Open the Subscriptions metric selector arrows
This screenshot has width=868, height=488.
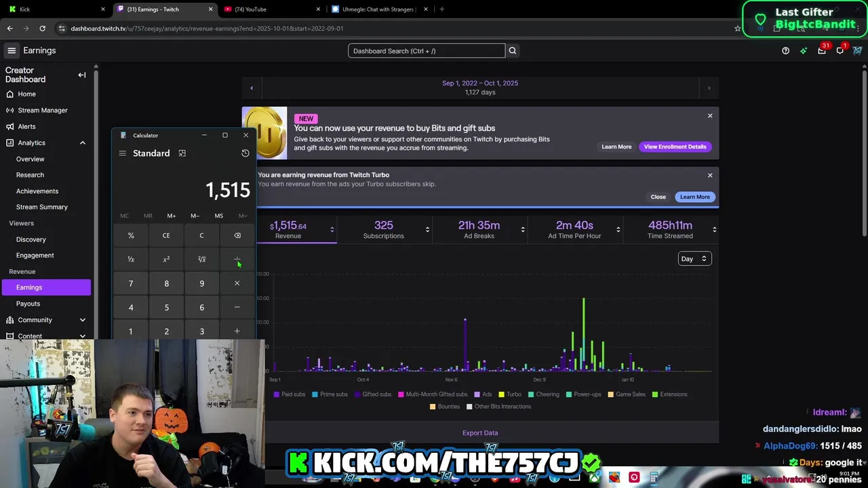427,230
